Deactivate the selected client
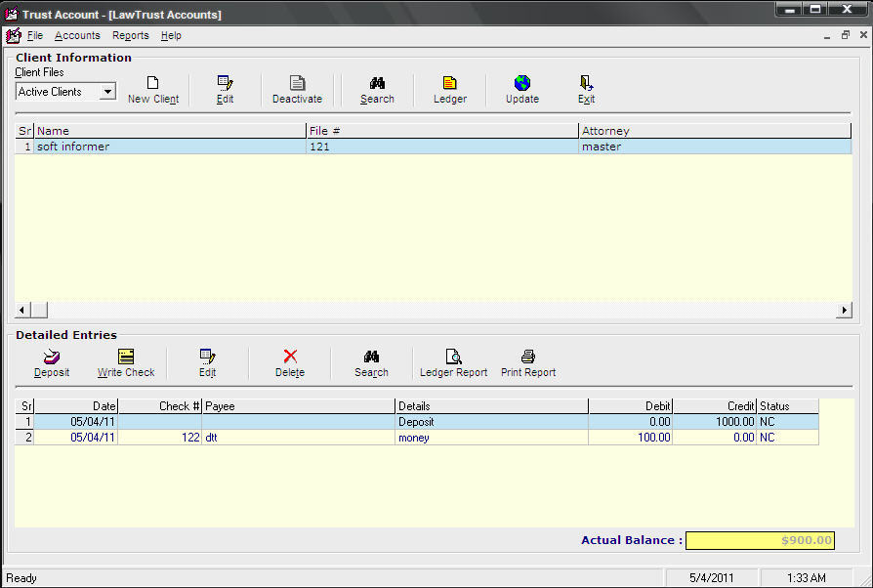 297,89
